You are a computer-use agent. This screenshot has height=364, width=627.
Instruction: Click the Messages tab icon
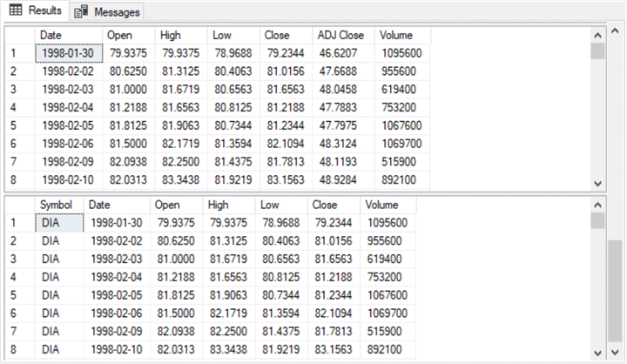(x=81, y=11)
